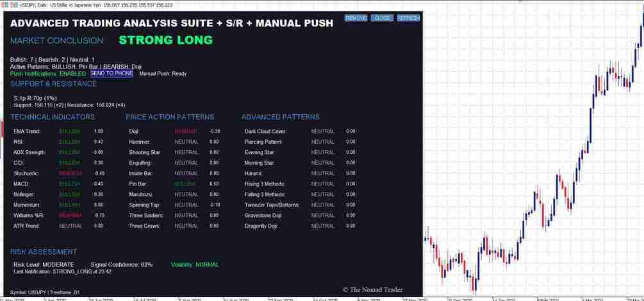Select the Williams %R indicator row
The height and width of the screenshot is (301, 644).
click(x=58, y=215)
